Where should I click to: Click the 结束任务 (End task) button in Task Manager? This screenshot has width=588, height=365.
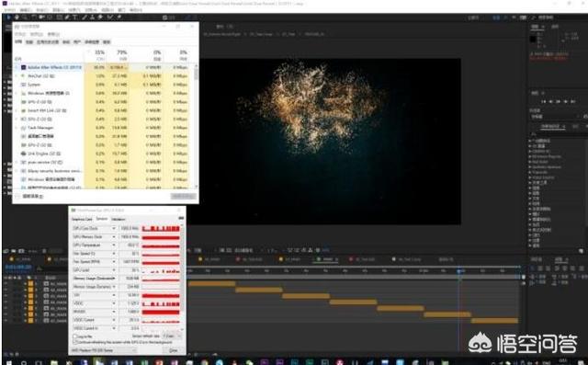(184, 196)
